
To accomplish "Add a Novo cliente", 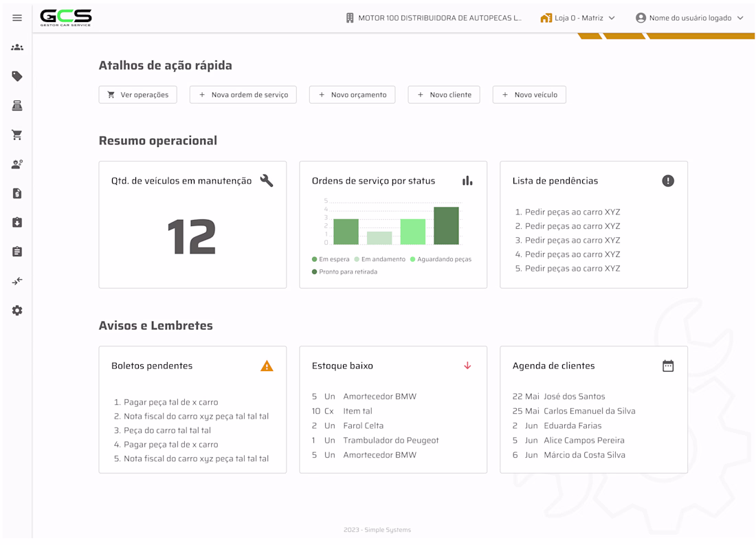I will (x=444, y=95).
